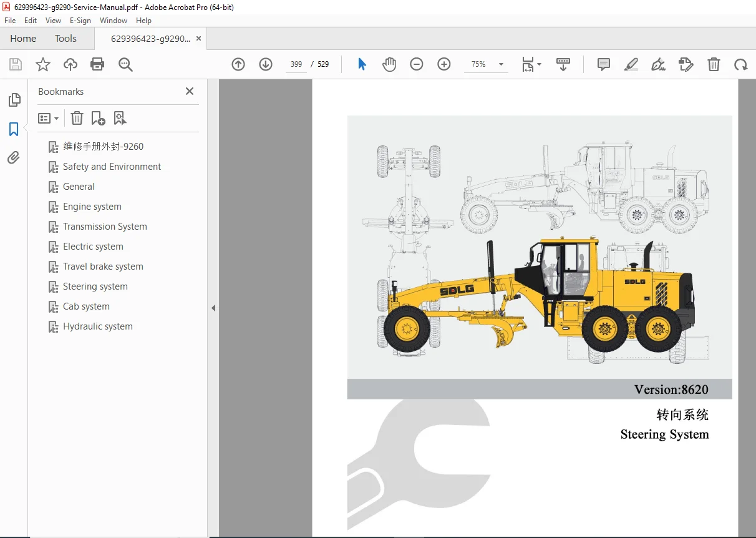Open the sign document pen icon
This screenshot has height=538, width=756.
[x=658, y=64]
